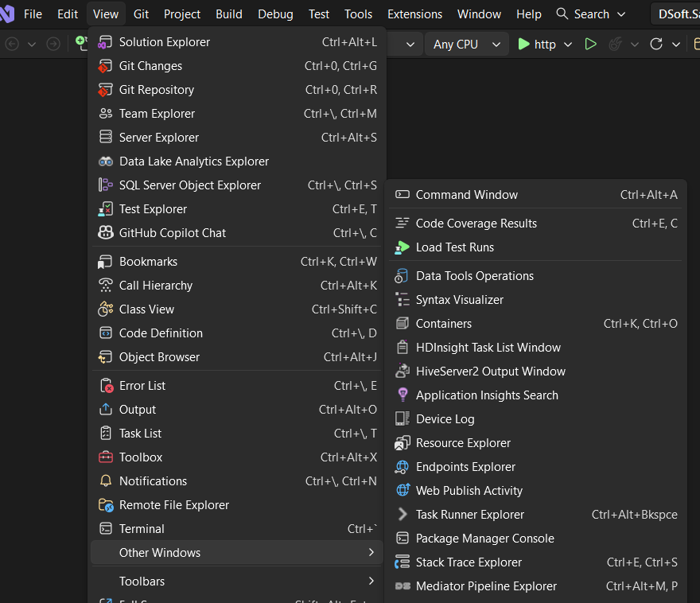Open Stack Trace Explorer
The image size is (700, 603).
[x=535, y=562]
